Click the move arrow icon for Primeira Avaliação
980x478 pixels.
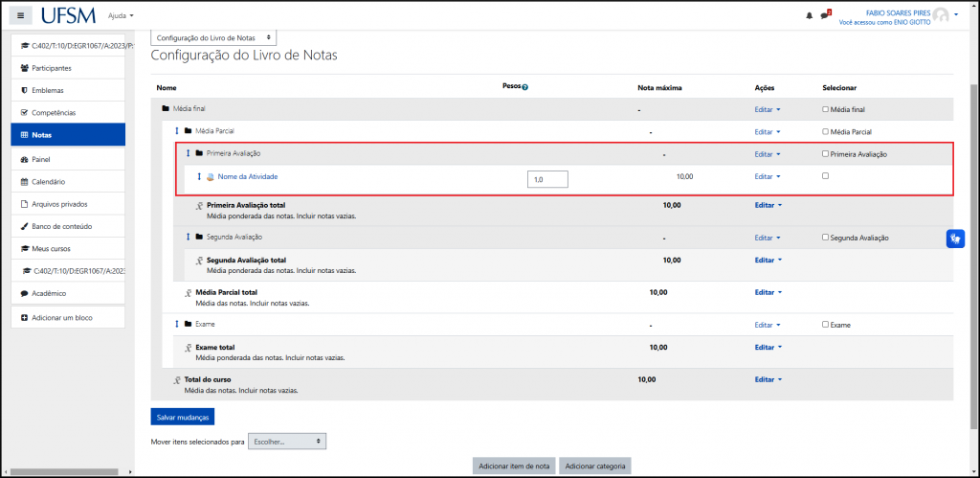188,153
